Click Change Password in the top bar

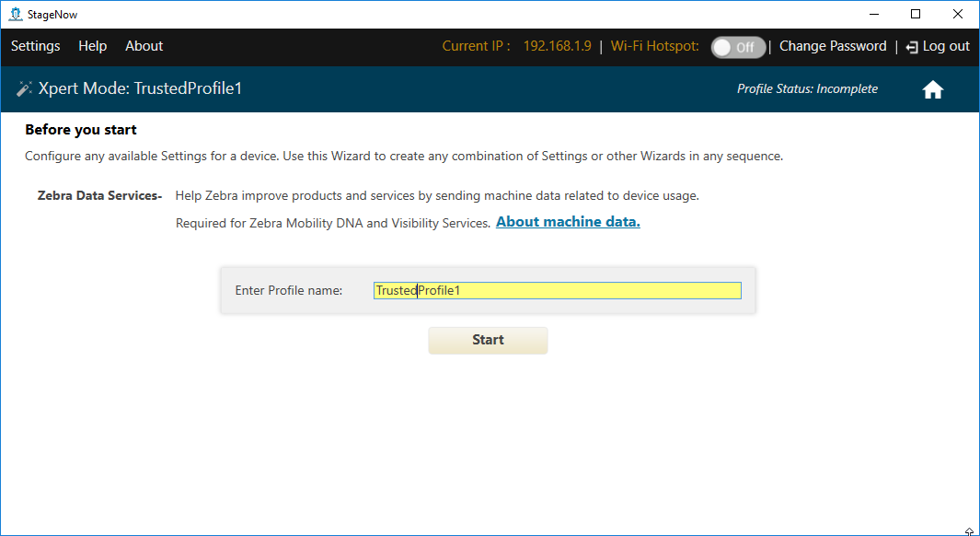point(833,46)
